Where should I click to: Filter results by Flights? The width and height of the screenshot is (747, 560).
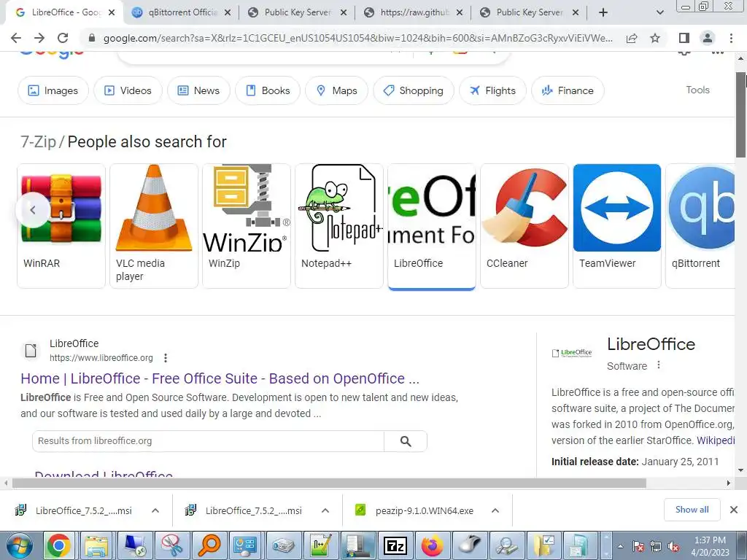(492, 90)
